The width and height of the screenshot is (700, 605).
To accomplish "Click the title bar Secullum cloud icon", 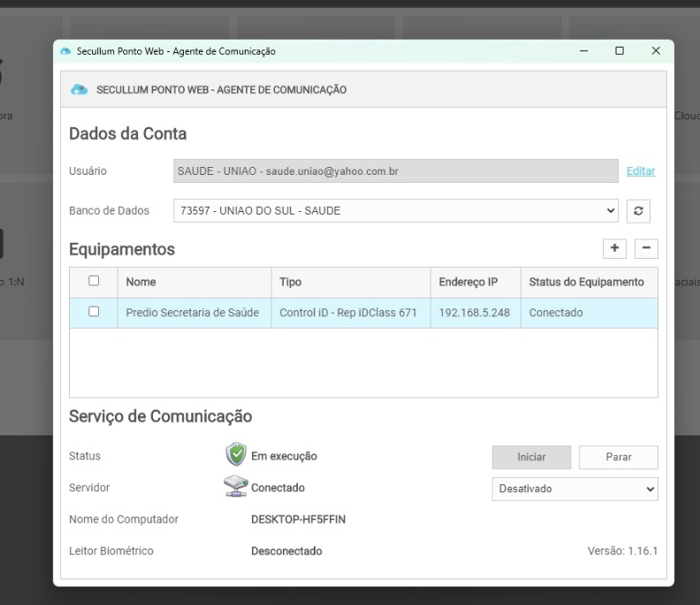I will coord(65,51).
